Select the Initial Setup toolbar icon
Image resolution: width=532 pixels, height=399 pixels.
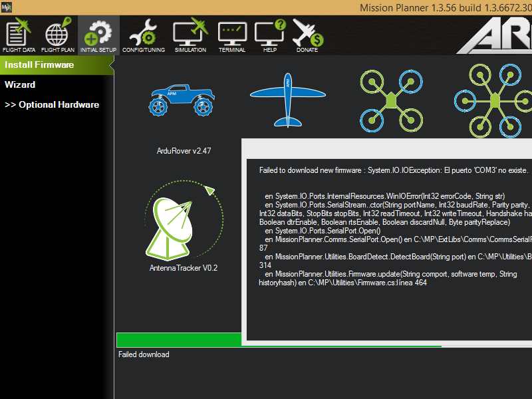[98, 35]
